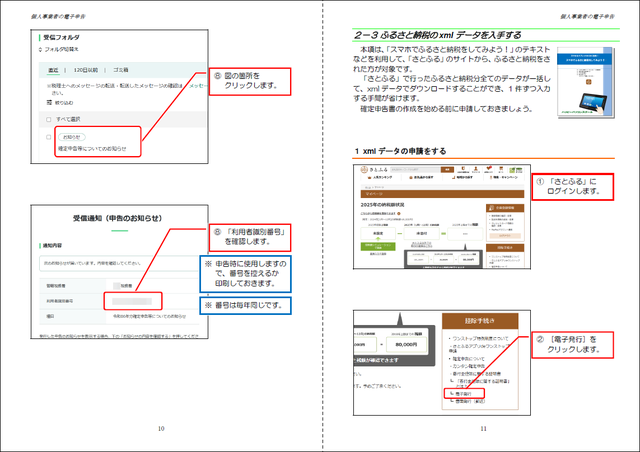The height and width of the screenshot is (452, 640).
Task: Click the マイページ brown banner
Action: [x=442, y=194]
